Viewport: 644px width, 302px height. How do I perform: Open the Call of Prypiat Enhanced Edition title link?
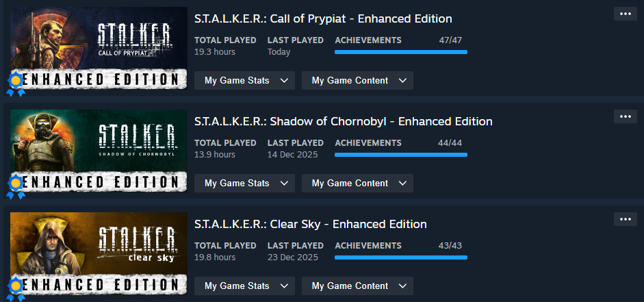click(x=323, y=18)
